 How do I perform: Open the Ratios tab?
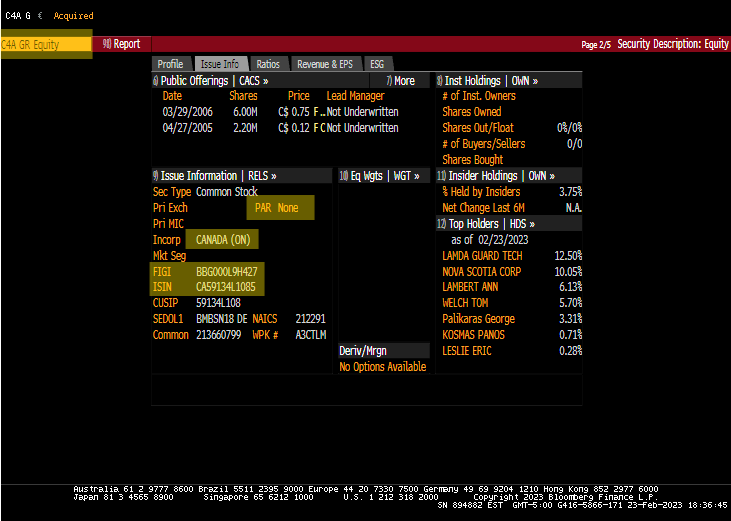[268, 64]
